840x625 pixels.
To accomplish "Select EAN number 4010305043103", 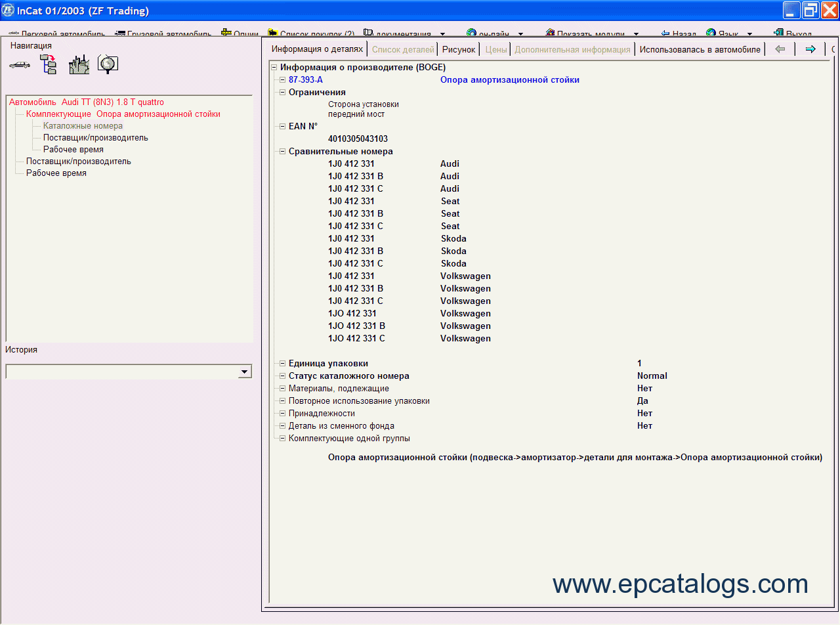I will point(358,139).
